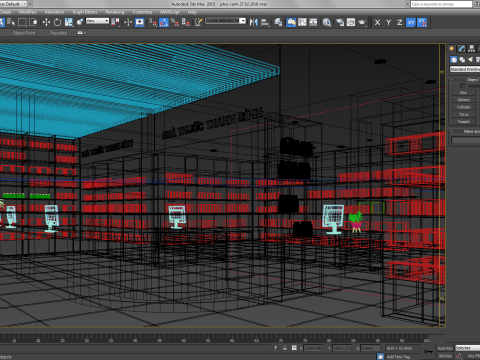Toggle Window/Crossing selection mode
This screenshot has height=360, width=480.
coord(33,22)
